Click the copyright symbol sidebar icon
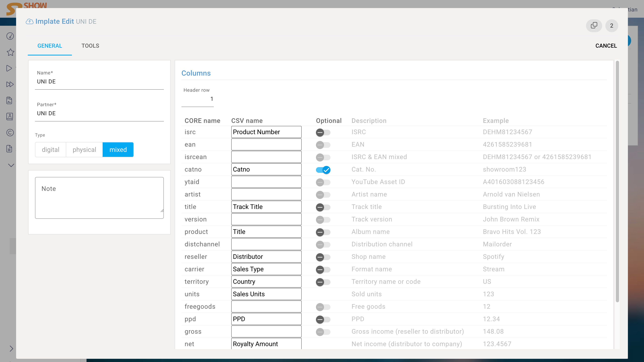 point(10,132)
